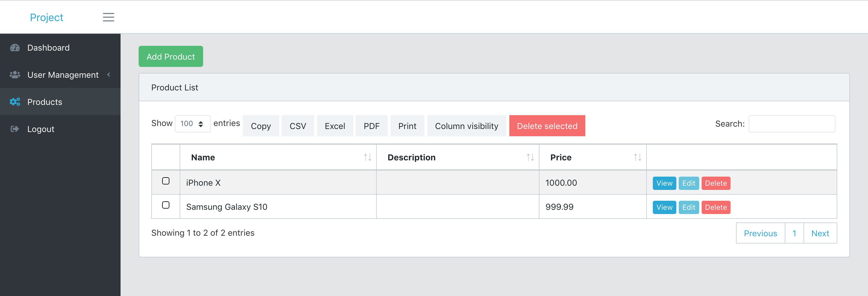The height and width of the screenshot is (296, 868).
Task: Click the Next pagination link
Action: (819, 233)
